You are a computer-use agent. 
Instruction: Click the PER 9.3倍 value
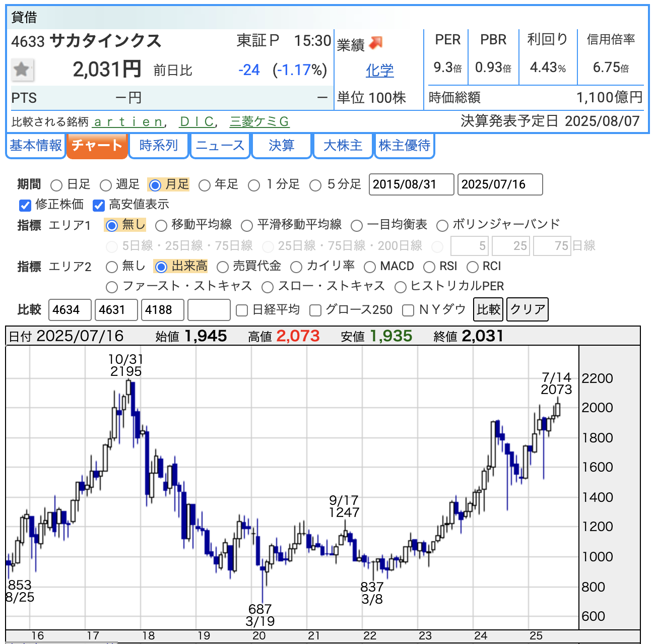click(448, 68)
